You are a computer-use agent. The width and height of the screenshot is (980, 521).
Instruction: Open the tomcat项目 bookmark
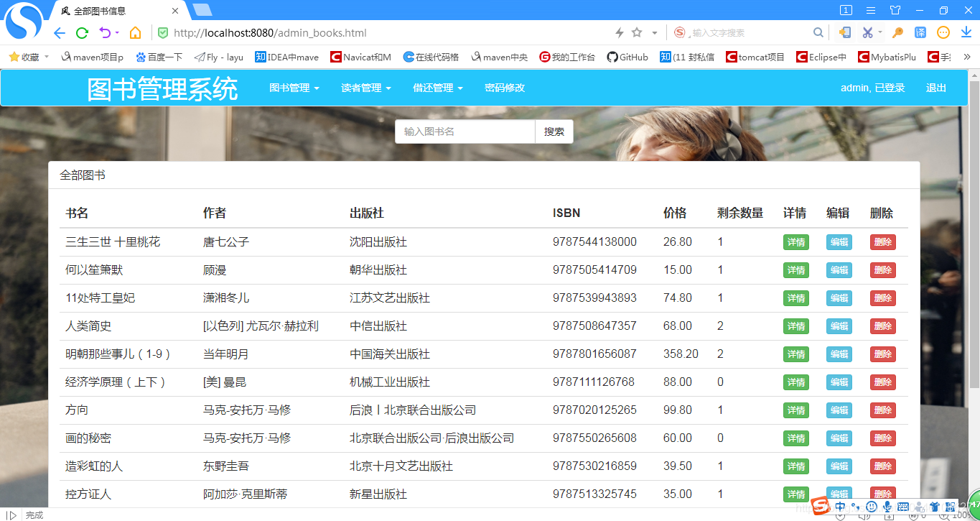pos(755,57)
